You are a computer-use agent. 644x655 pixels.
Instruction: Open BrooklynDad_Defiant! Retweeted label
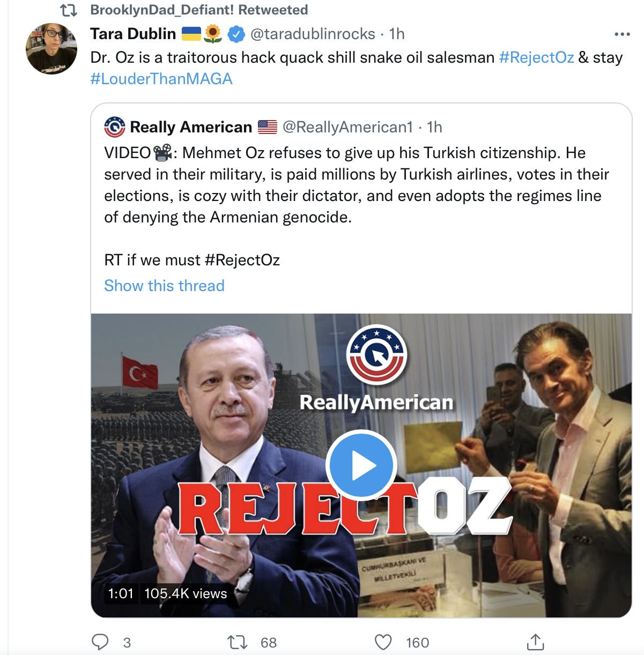(x=199, y=10)
